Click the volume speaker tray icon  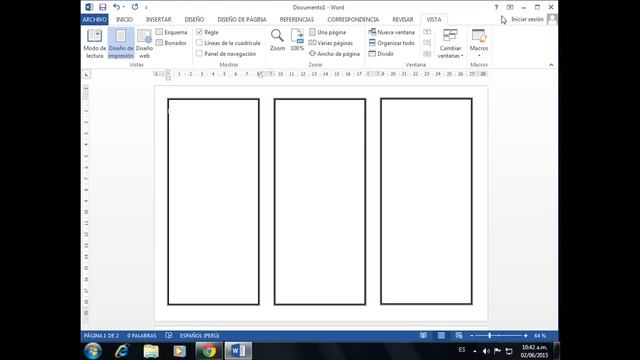pyautogui.click(x=486, y=351)
